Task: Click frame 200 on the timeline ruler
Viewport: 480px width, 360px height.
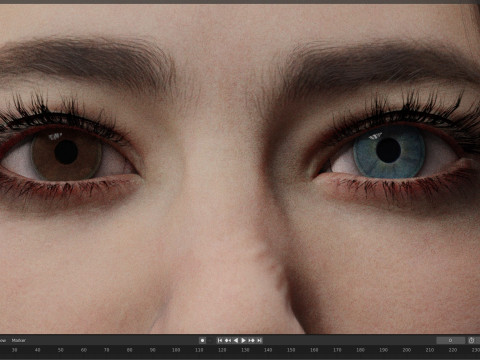Action: point(406,350)
